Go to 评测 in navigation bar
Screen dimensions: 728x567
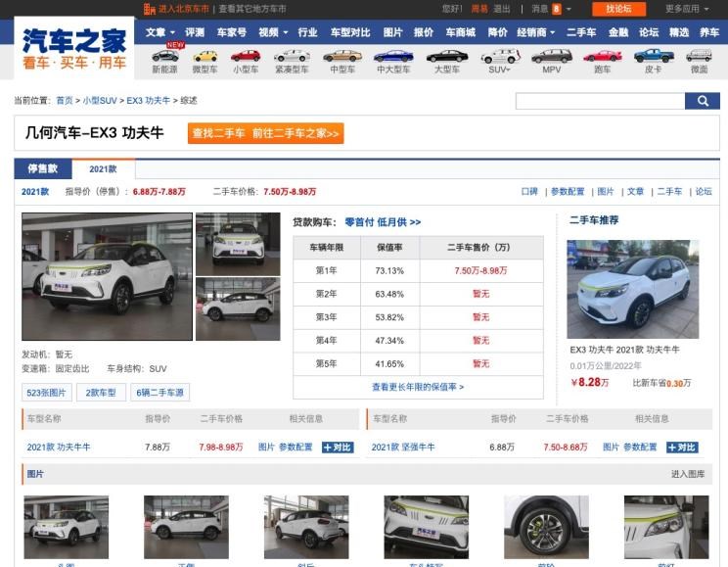click(195, 32)
